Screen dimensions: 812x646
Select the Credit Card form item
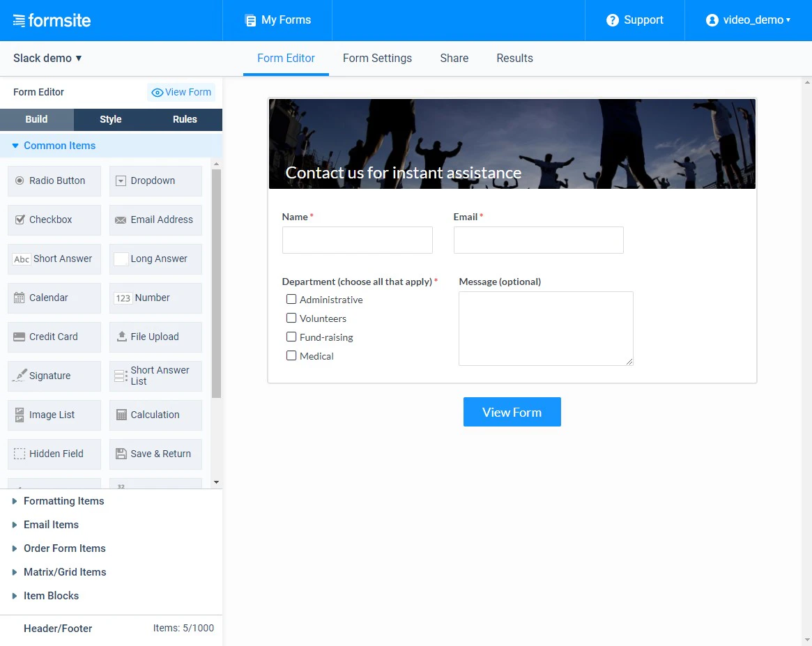tap(54, 337)
